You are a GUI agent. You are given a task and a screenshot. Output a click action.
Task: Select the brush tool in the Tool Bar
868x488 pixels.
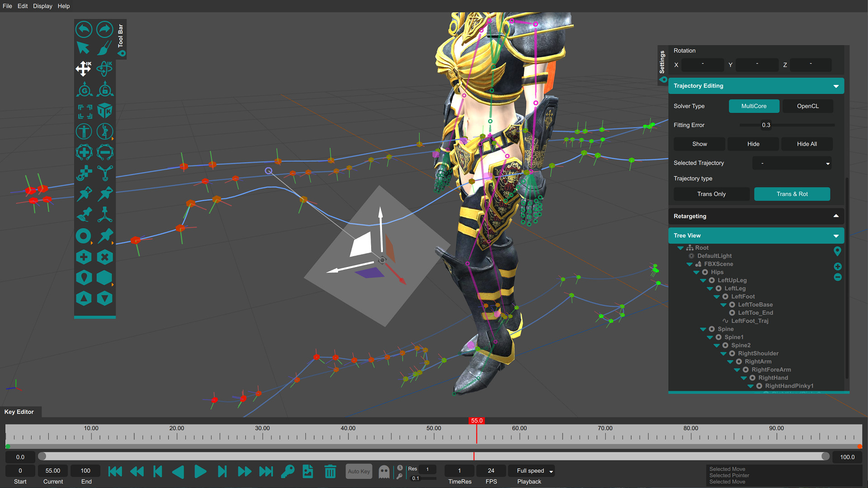pos(104,48)
